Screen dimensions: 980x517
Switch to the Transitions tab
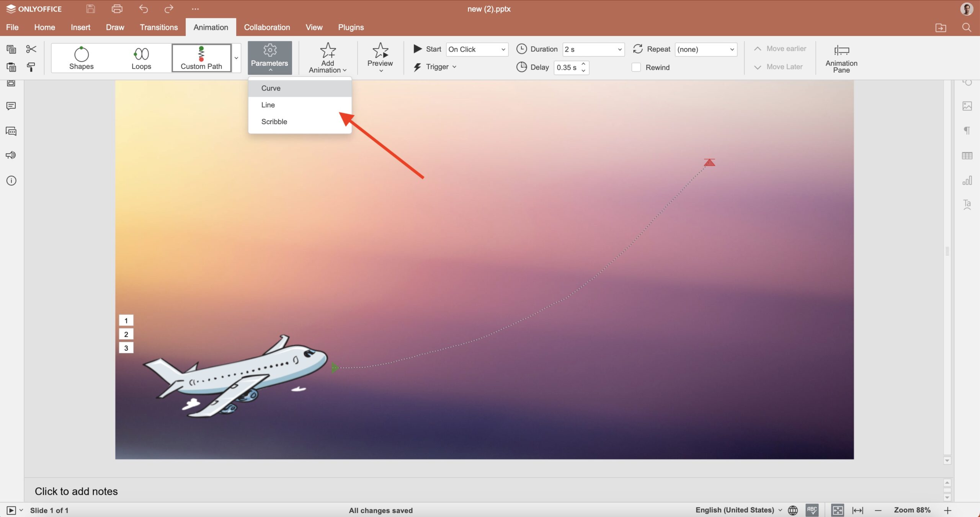159,27
